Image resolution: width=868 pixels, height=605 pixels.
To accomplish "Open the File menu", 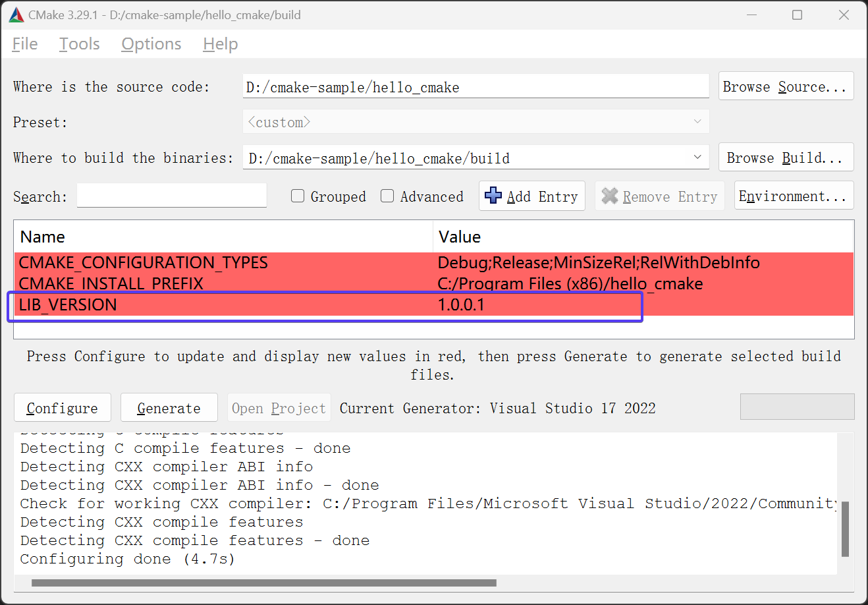I will click(x=25, y=44).
